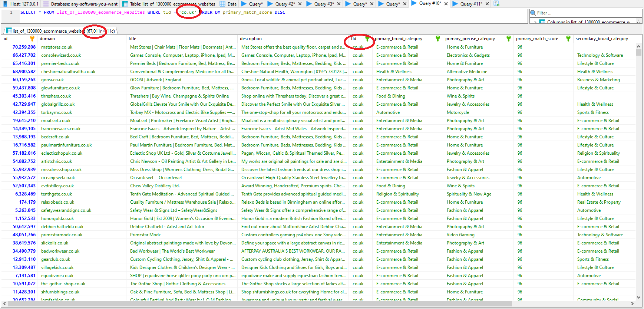
Task: Select the 'GOOSI | Artwork | England' title cell
Action: [x=182, y=80]
